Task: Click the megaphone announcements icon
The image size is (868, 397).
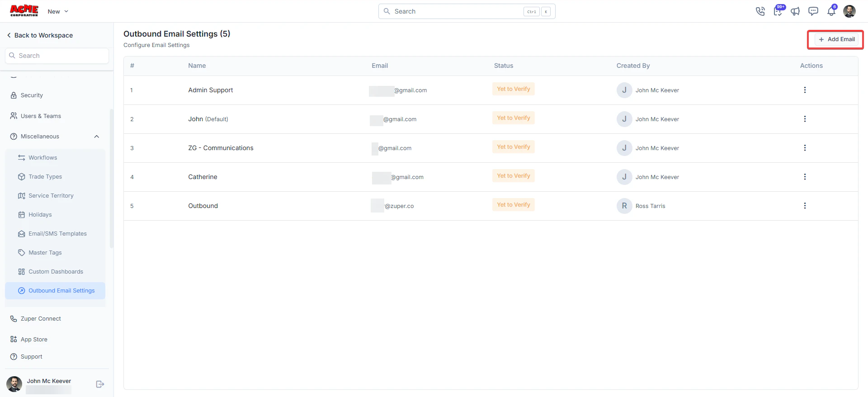Action: 795,11
